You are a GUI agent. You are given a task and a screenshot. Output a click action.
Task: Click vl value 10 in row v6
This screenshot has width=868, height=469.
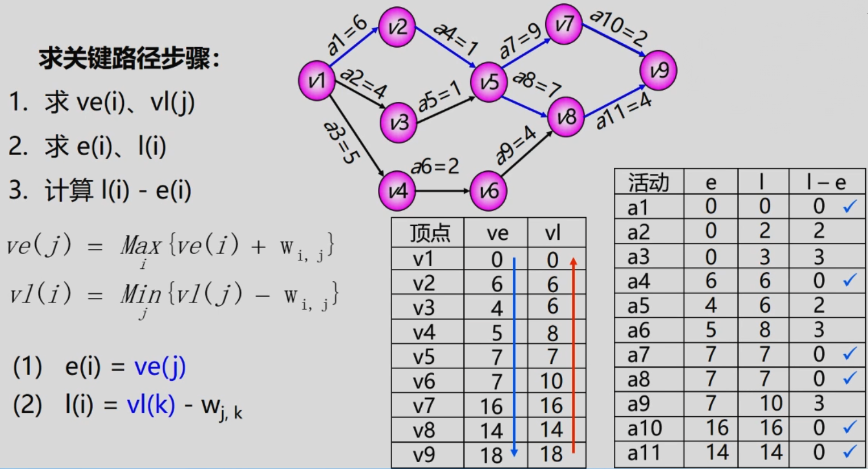coord(551,381)
